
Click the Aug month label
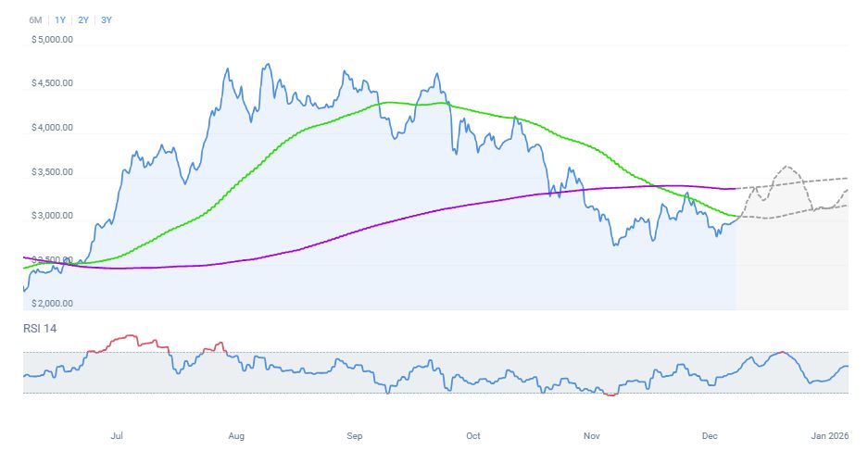[235, 434]
